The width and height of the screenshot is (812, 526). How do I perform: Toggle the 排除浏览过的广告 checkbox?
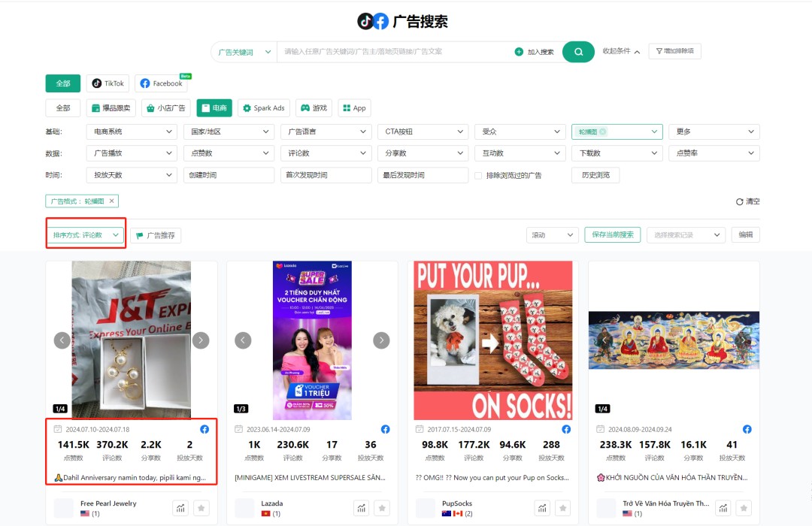click(478, 176)
